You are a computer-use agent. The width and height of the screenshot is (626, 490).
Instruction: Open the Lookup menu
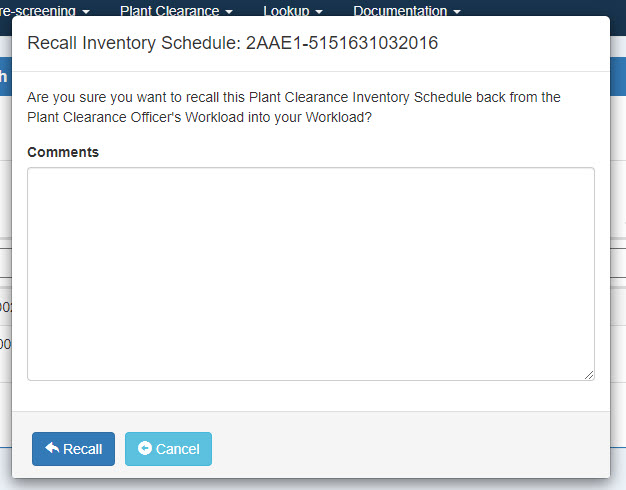tap(291, 11)
